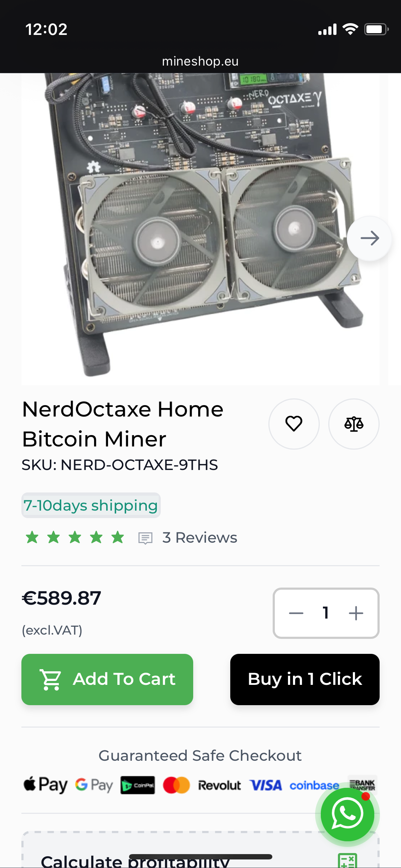Tap the Coinbase payment logo
The height and width of the screenshot is (868, 401).
(x=314, y=785)
